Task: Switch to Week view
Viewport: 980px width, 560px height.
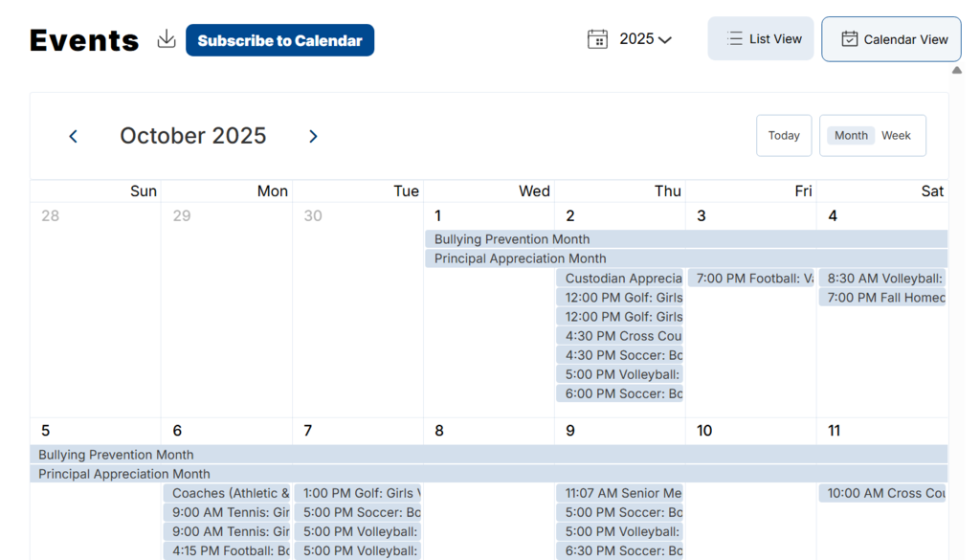Action: (x=896, y=135)
